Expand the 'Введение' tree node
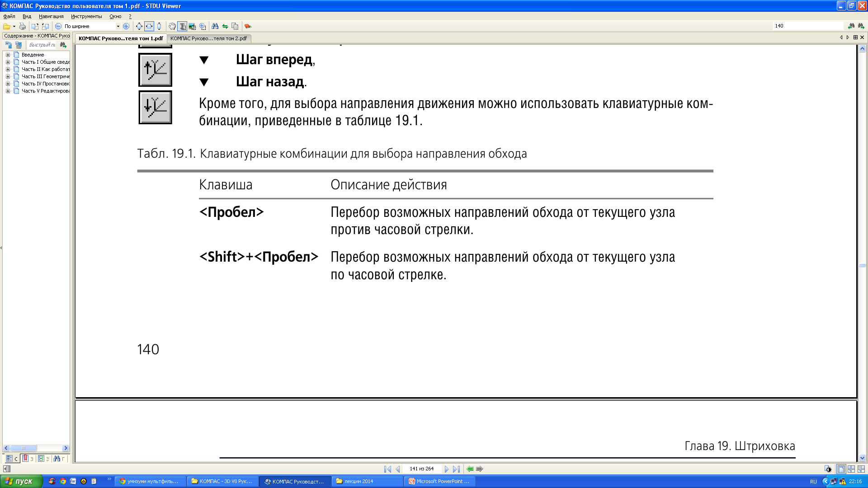 (8, 55)
